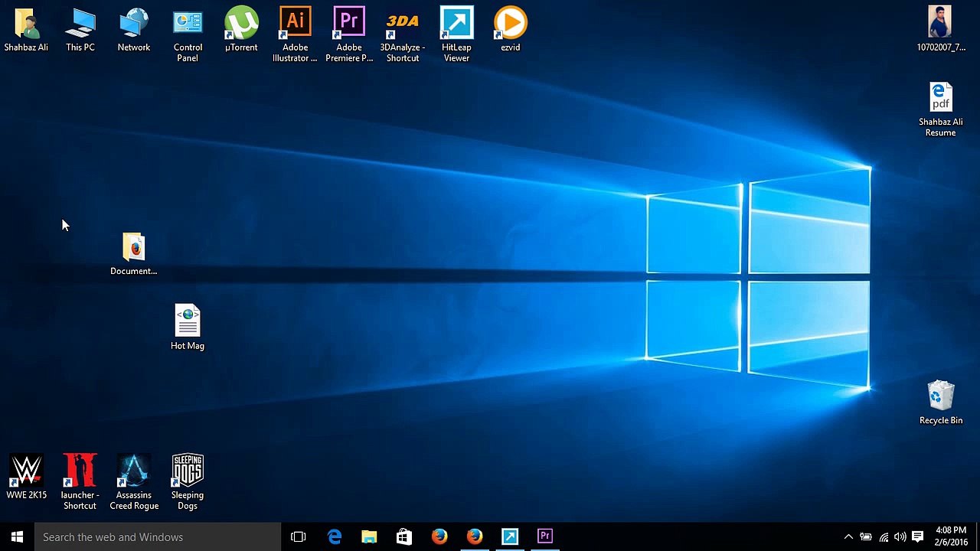
Task: Click the Search the web and Windows box
Action: click(158, 536)
